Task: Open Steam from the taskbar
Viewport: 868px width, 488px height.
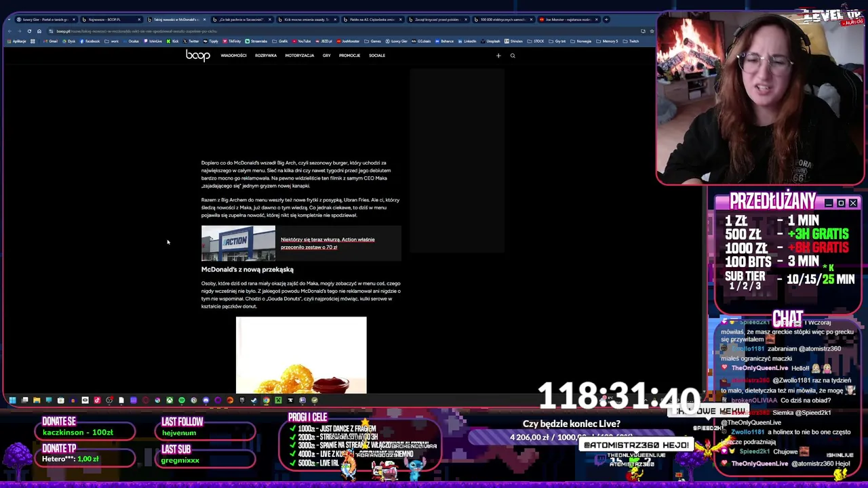Action: [254, 400]
